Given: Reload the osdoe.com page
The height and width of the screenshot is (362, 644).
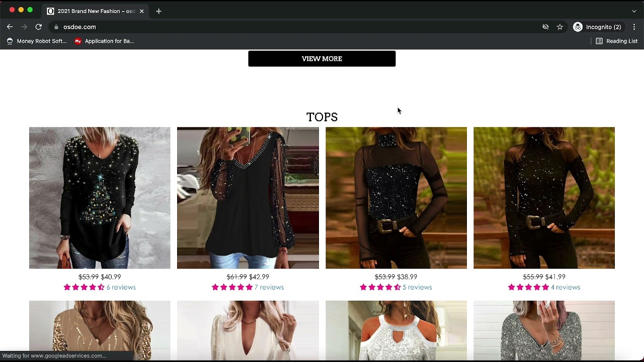Looking at the screenshot, I should (x=38, y=27).
